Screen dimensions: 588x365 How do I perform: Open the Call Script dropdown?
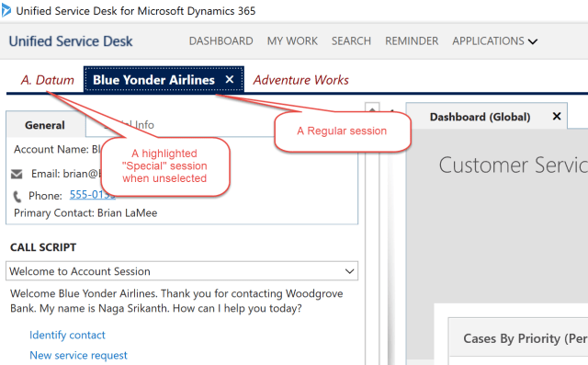click(182, 271)
